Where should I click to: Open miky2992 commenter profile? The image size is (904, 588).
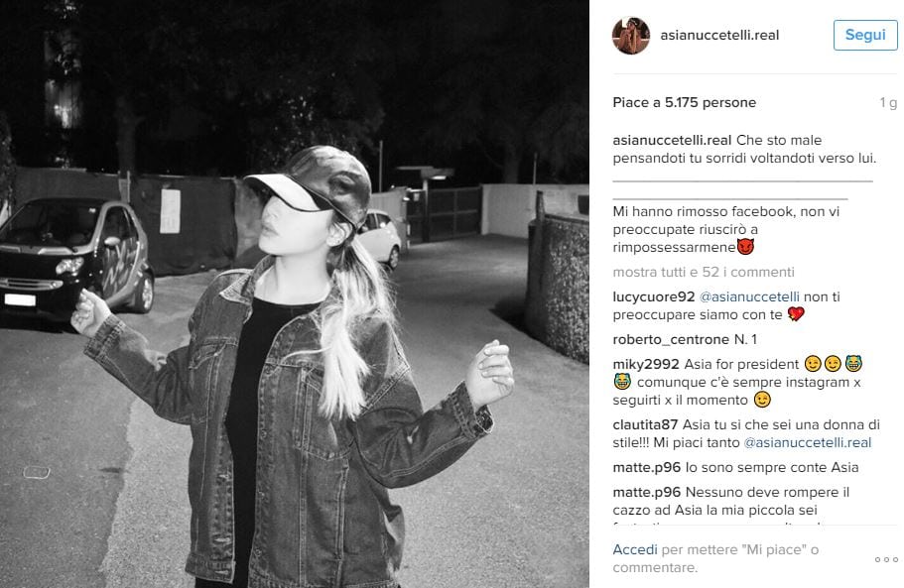click(646, 365)
